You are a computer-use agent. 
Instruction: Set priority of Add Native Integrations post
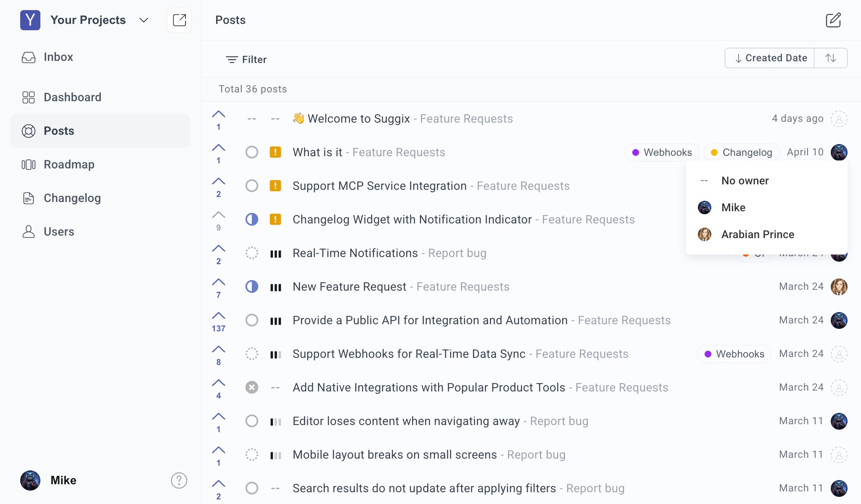tap(275, 388)
